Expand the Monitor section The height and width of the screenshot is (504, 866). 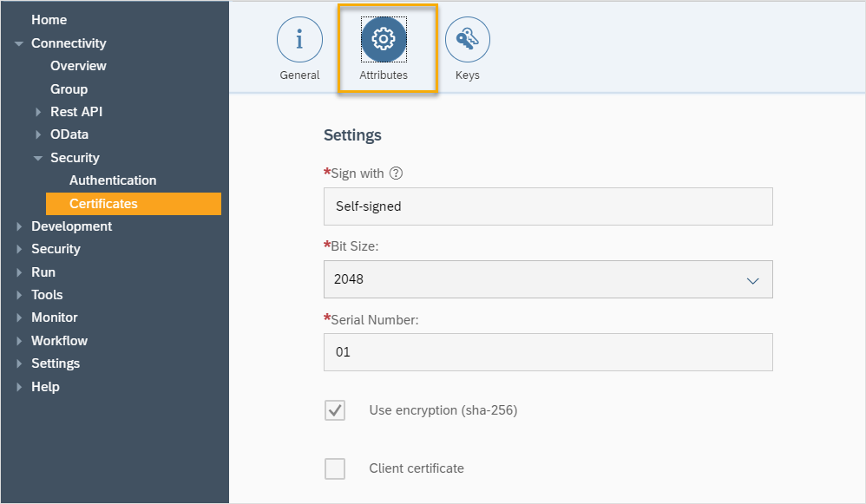click(19, 317)
